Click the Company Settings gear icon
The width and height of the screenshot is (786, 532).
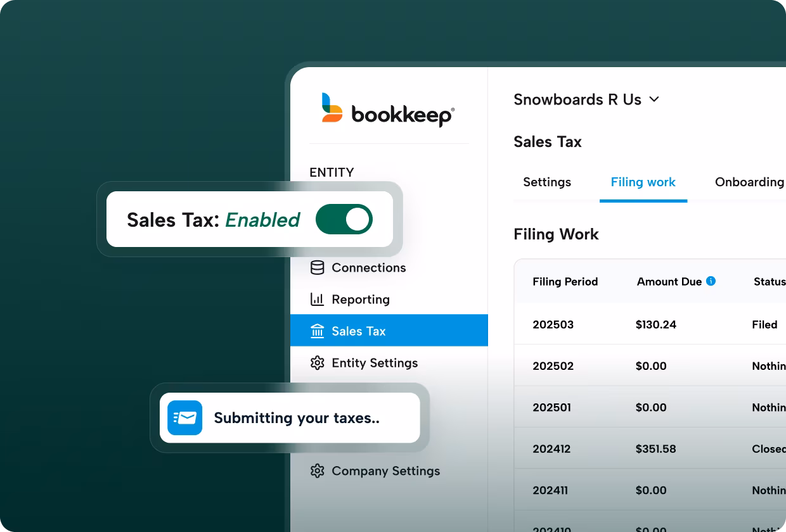tap(317, 471)
